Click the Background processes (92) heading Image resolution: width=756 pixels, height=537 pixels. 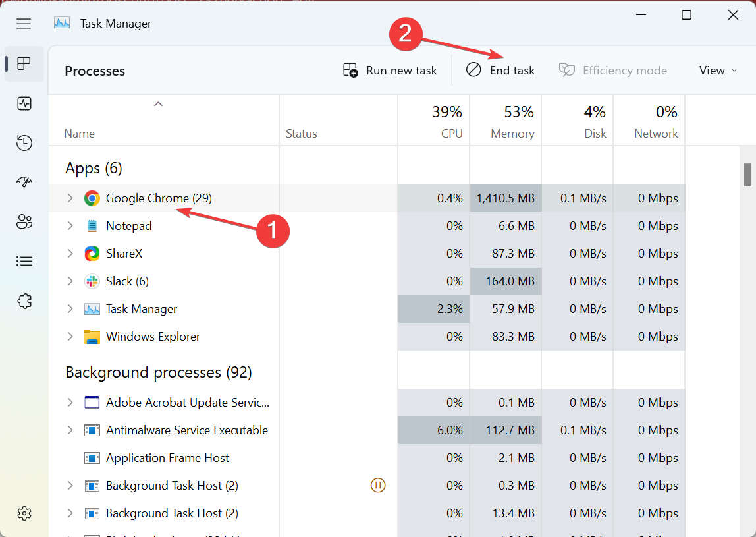click(159, 372)
